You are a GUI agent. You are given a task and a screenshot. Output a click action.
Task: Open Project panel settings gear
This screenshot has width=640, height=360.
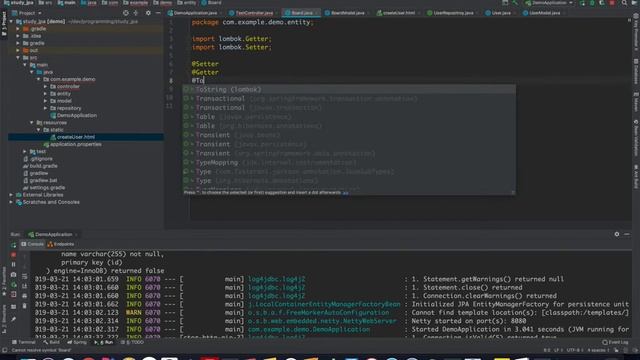(x=148, y=13)
